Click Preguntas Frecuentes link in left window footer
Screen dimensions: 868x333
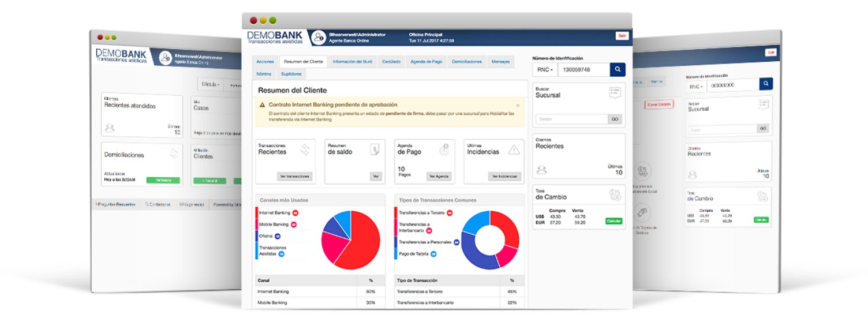pyautogui.click(x=115, y=204)
